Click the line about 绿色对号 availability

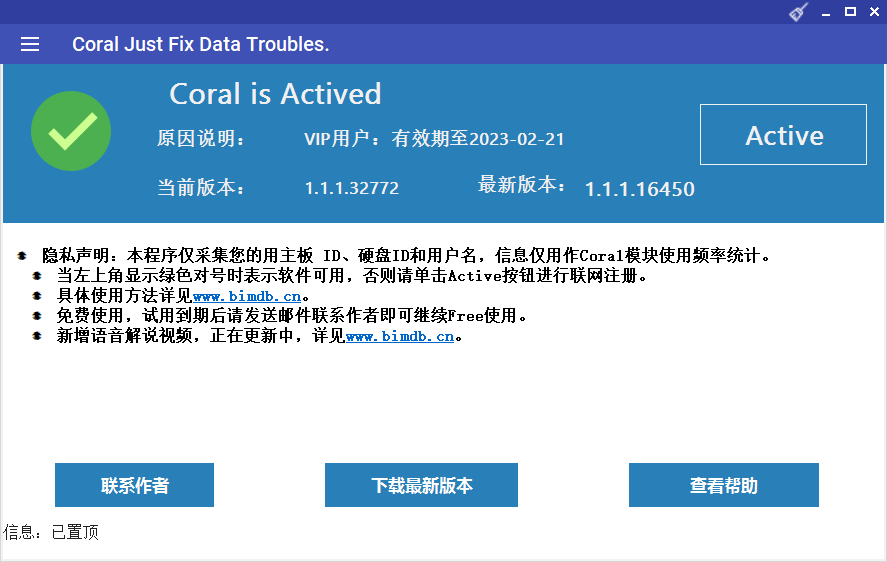tap(352, 276)
